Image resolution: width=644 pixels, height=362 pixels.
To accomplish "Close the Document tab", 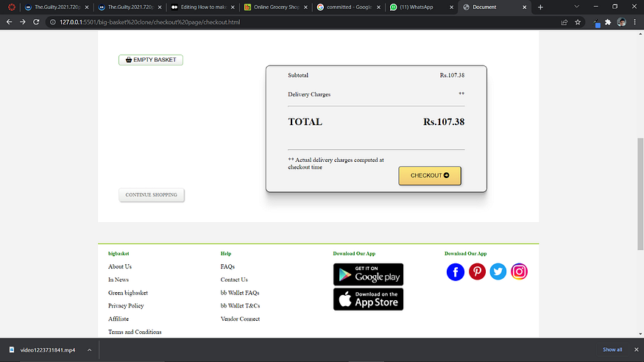I will coord(525,7).
